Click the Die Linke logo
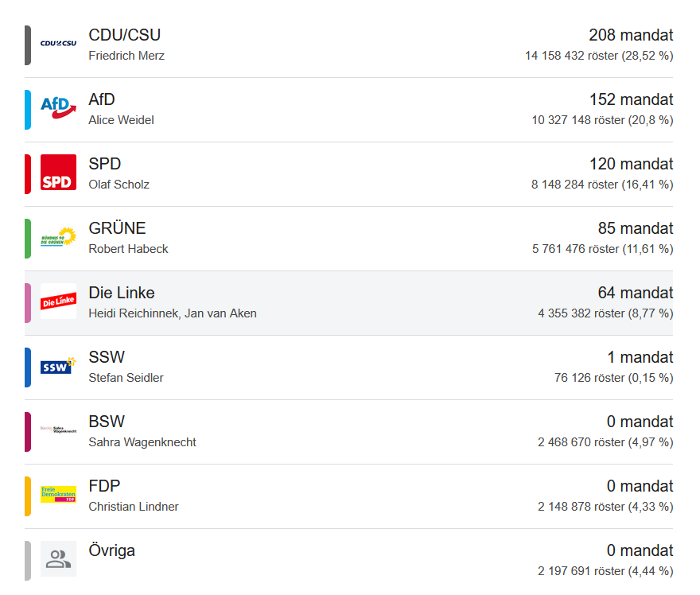700x595 pixels. tap(58, 301)
